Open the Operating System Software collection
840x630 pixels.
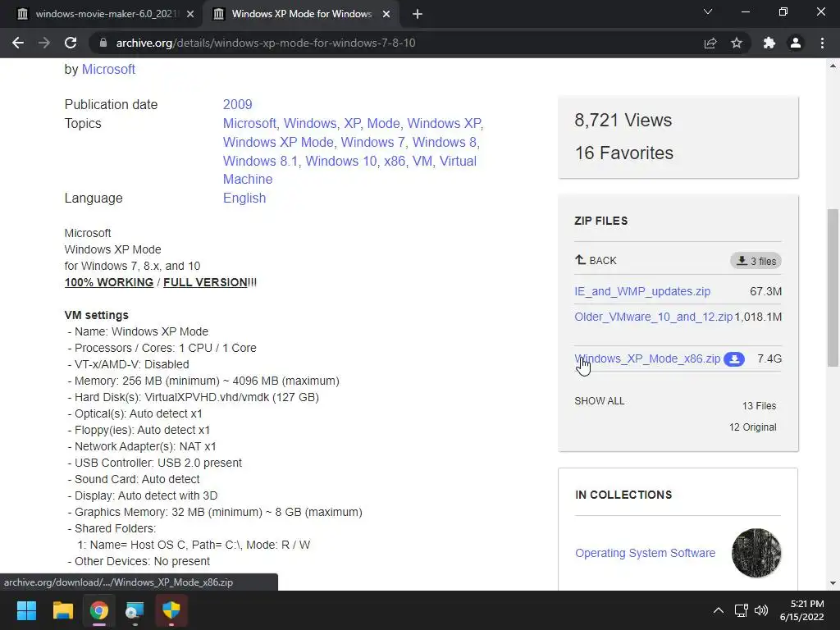(645, 553)
